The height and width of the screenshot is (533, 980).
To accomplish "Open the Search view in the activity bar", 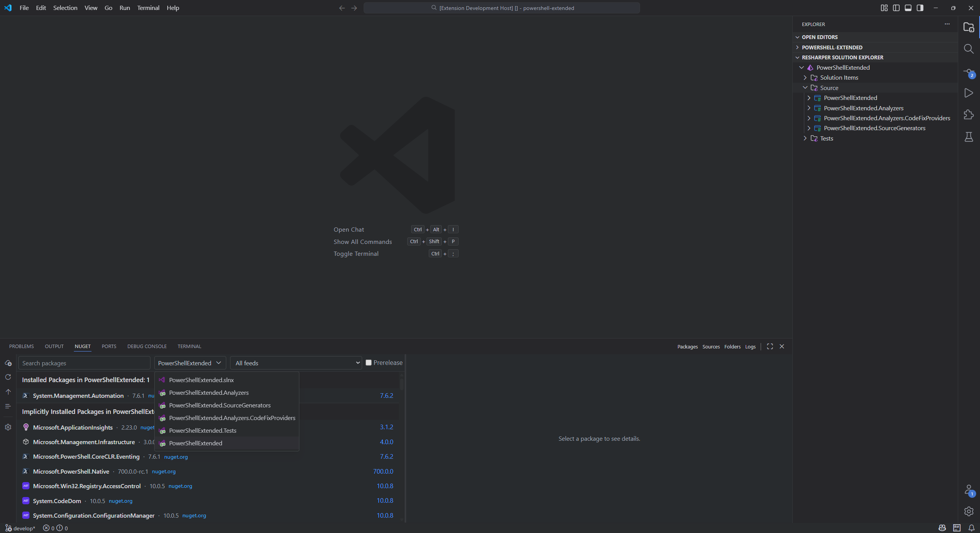I will [969, 49].
